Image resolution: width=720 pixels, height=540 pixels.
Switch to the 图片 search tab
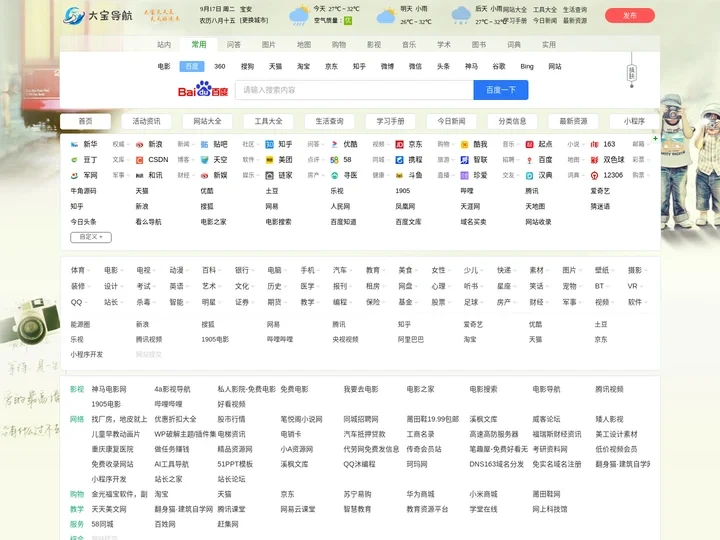coord(269,45)
